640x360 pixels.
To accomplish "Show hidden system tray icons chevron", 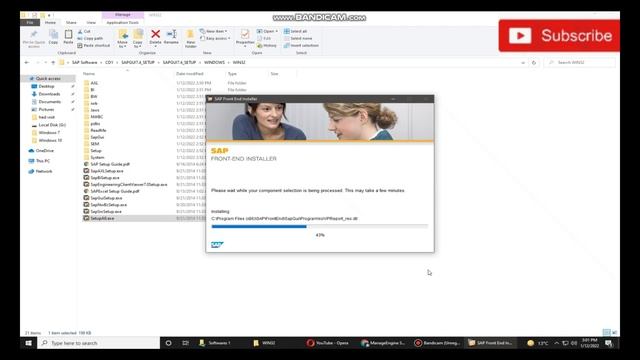I will click(556, 343).
